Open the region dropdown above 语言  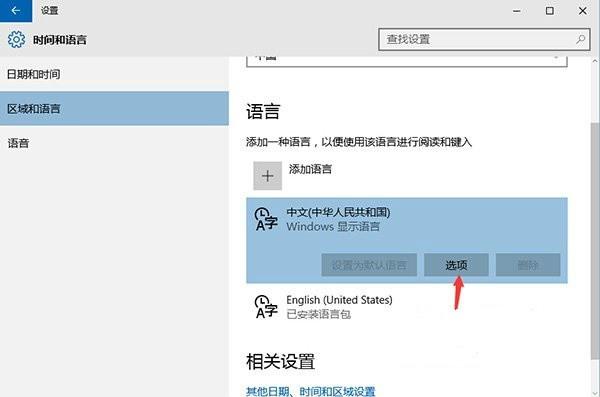tap(407, 61)
